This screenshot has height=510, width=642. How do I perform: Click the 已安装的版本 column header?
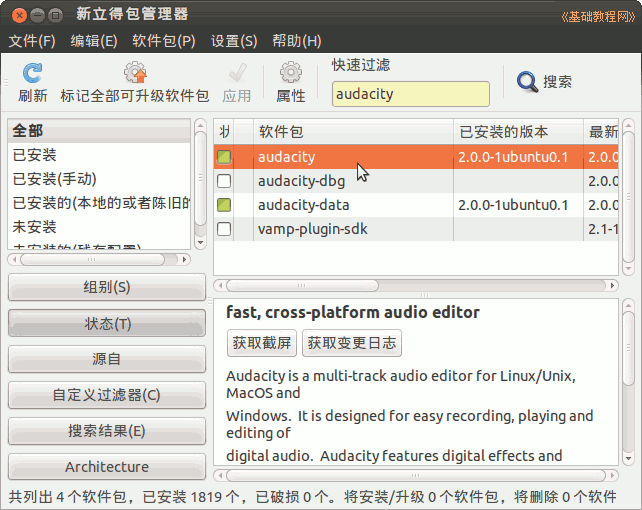tap(518, 132)
